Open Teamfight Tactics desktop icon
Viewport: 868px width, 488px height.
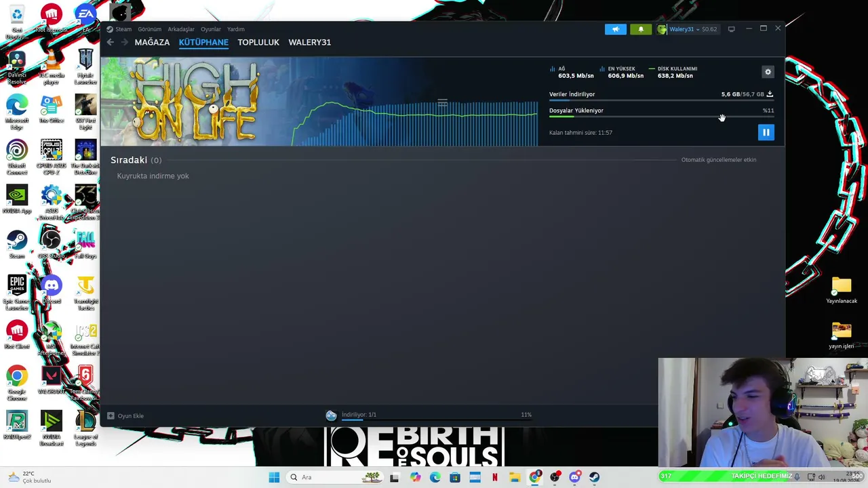point(85,293)
